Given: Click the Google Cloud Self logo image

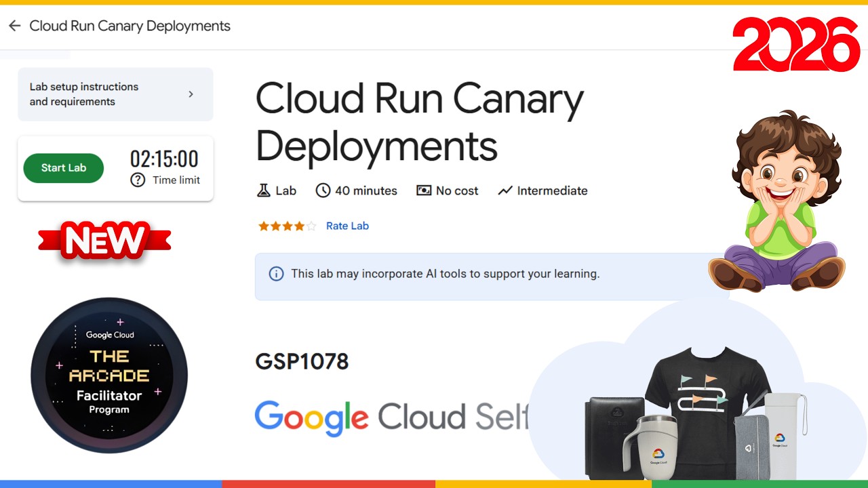Looking at the screenshot, I should click(392, 418).
